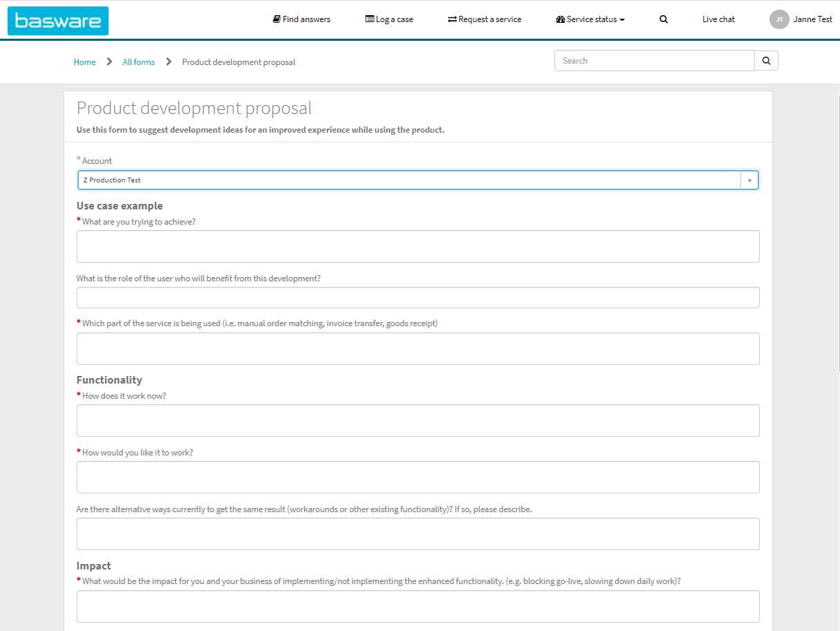The width and height of the screenshot is (840, 631).
Task: Go to the All forms breadcrumb link
Action: [138, 62]
